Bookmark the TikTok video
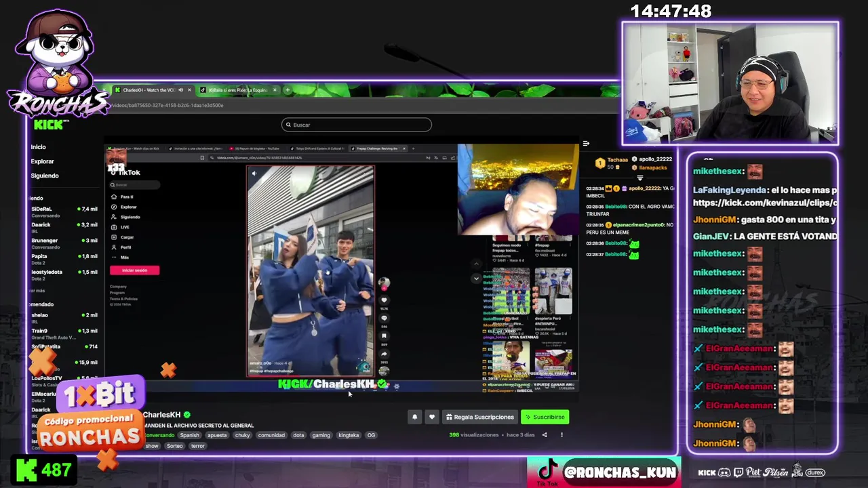 [384, 335]
